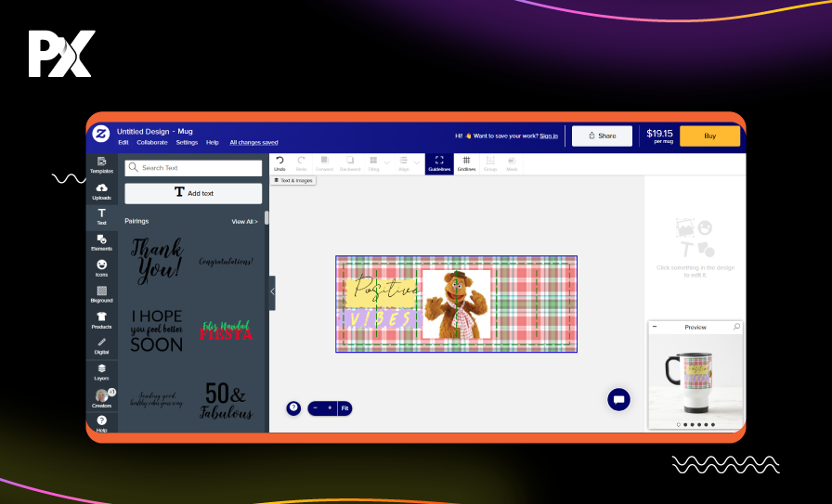Open the Uploads panel
Image resolution: width=832 pixels, height=504 pixels.
[x=101, y=190]
